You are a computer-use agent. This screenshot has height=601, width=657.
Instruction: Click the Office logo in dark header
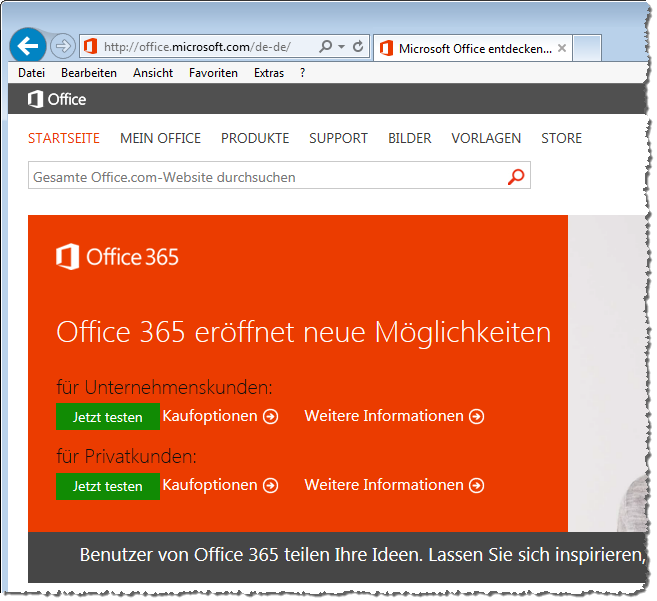pyautogui.click(x=57, y=99)
